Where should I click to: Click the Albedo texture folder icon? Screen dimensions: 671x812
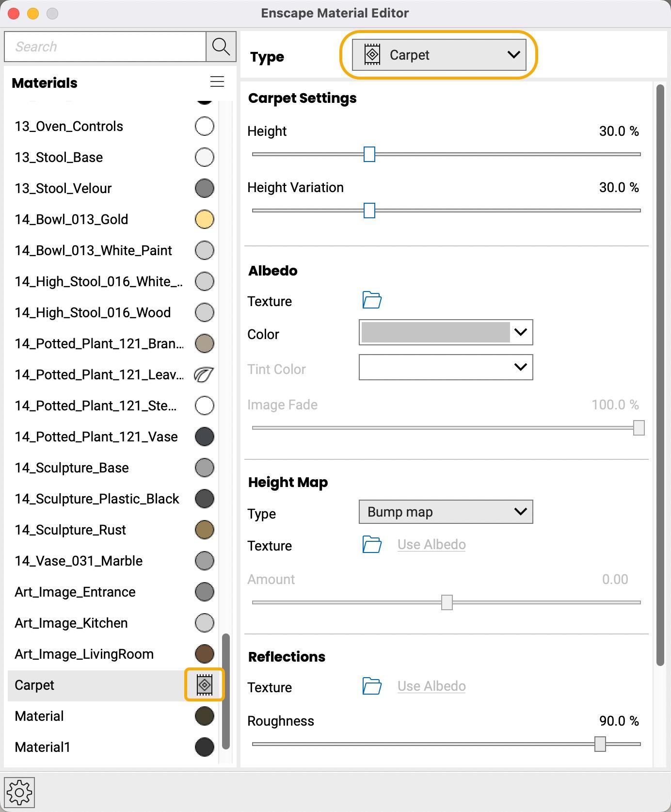(x=372, y=300)
